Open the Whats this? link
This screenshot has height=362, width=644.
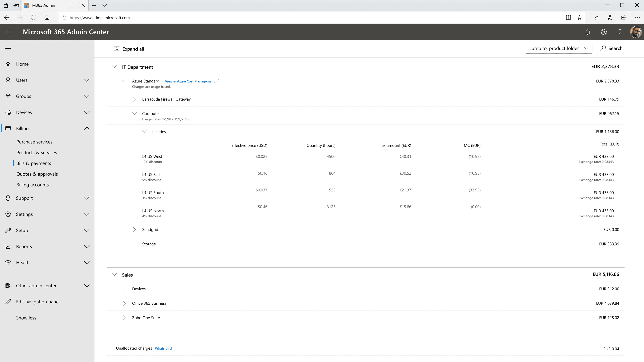164,348
